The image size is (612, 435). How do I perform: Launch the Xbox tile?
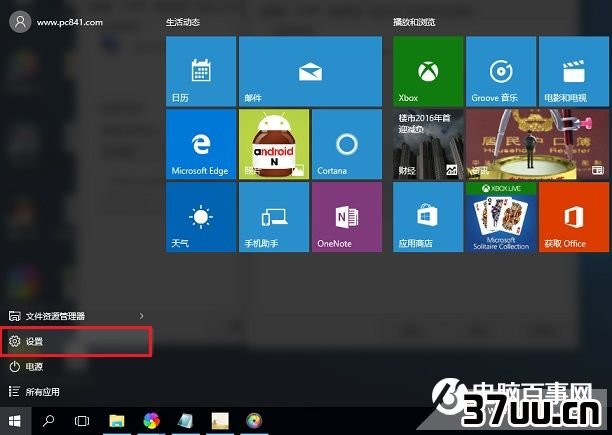(x=428, y=71)
